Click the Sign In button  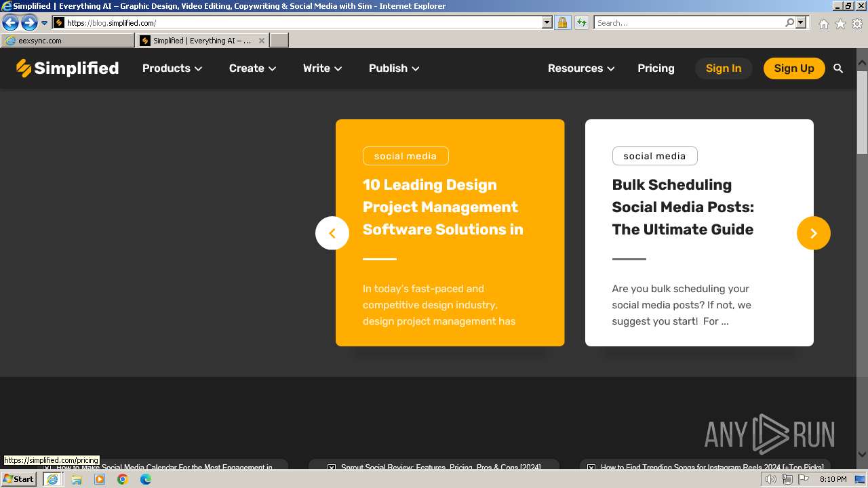(724, 68)
